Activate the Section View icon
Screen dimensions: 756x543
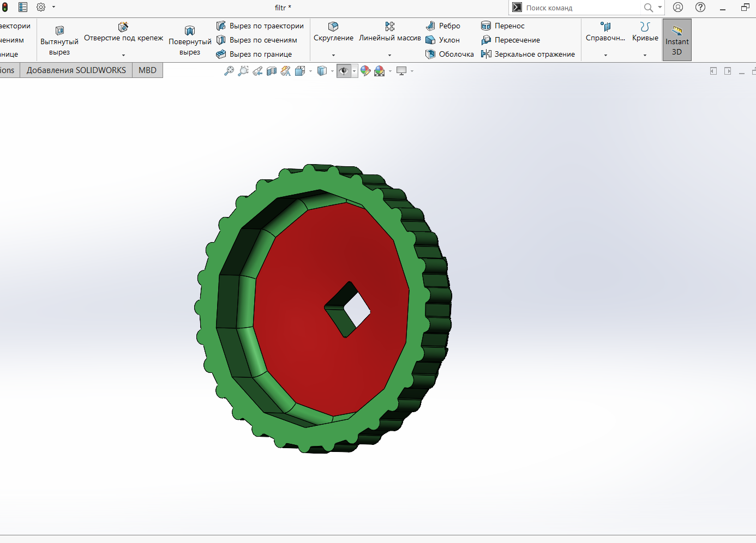click(x=272, y=71)
